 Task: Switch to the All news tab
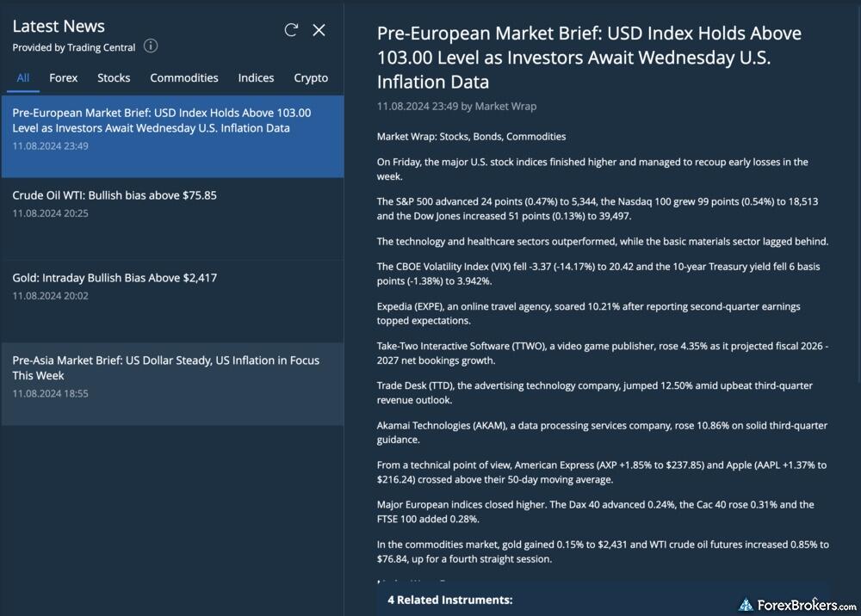coord(23,77)
